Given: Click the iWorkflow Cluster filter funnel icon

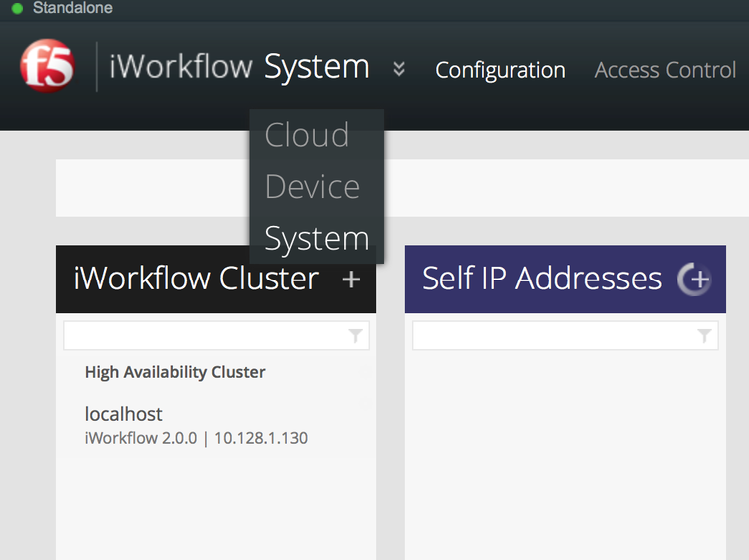Looking at the screenshot, I should [356, 337].
